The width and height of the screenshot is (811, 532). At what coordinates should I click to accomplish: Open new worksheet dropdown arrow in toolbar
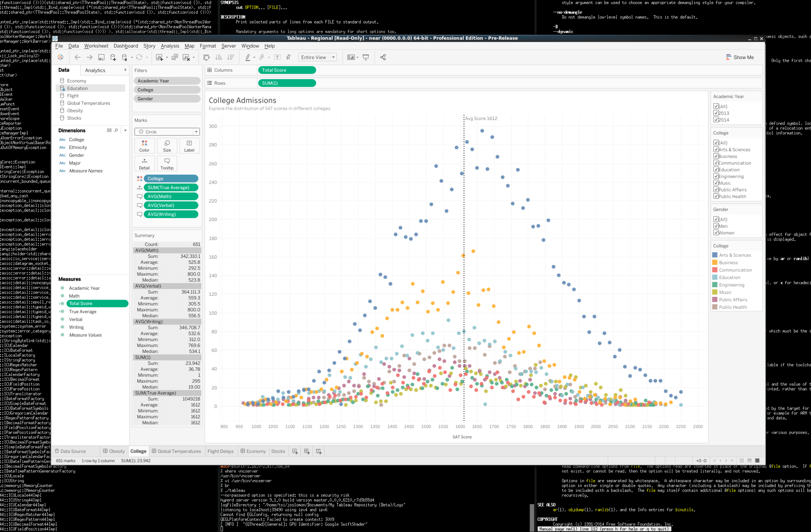coord(167,58)
